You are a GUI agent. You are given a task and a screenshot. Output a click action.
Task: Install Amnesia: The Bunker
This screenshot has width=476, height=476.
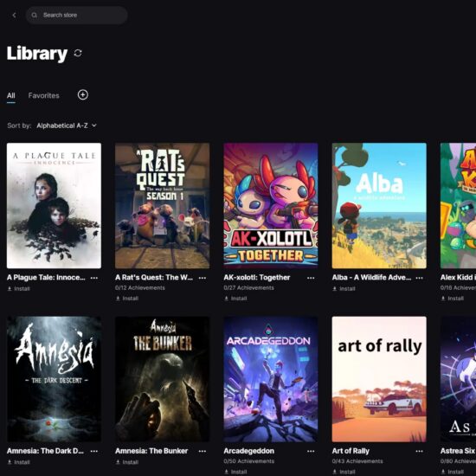click(x=127, y=462)
